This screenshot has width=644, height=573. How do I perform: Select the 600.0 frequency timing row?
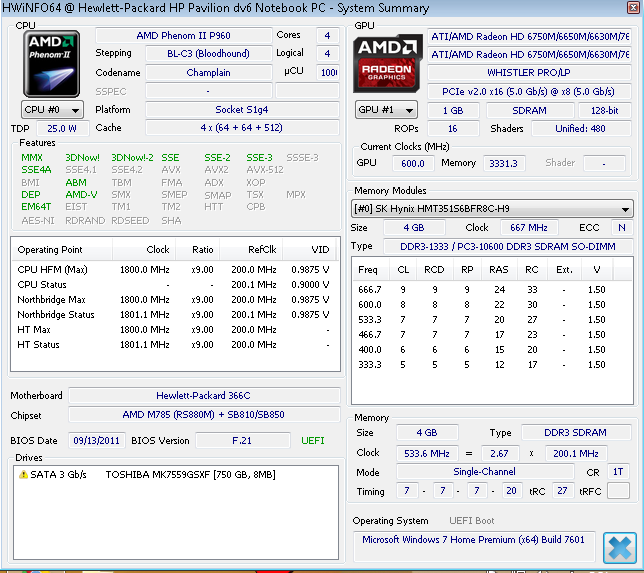click(x=492, y=305)
